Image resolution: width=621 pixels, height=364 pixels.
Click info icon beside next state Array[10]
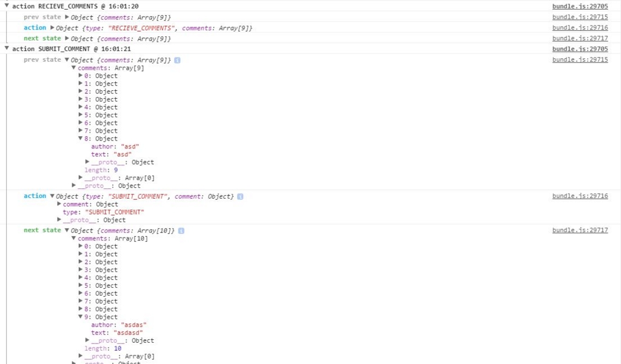tap(181, 231)
